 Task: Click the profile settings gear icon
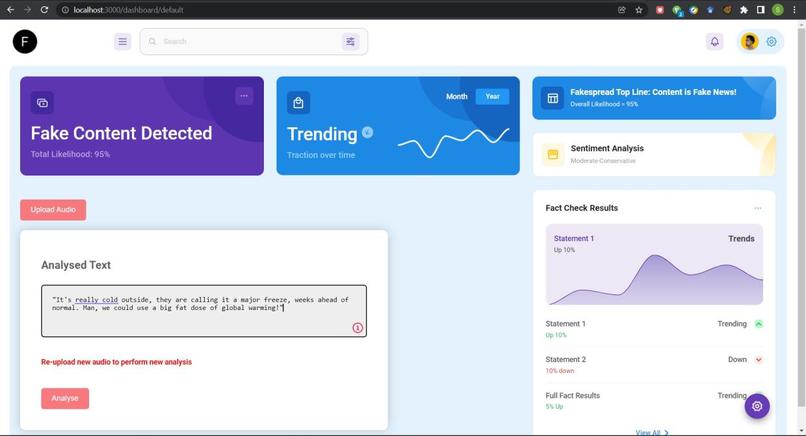pyautogui.click(x=771, y=42)
